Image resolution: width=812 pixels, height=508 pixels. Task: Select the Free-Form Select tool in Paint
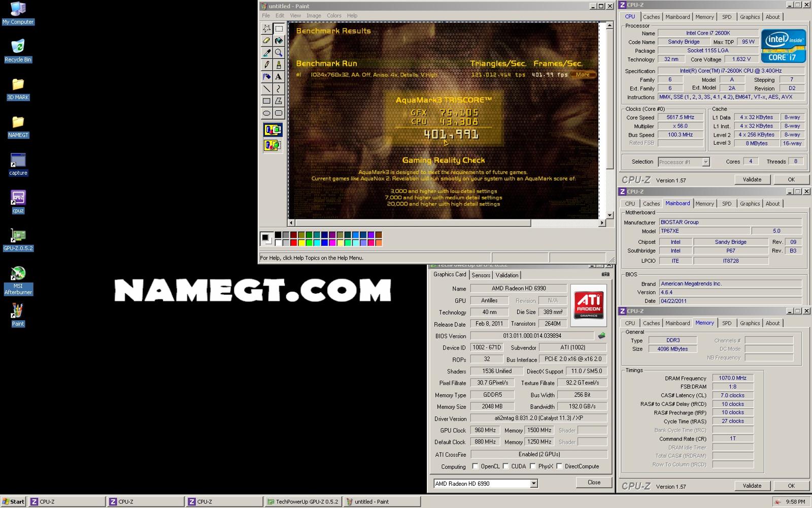(266, 28)
